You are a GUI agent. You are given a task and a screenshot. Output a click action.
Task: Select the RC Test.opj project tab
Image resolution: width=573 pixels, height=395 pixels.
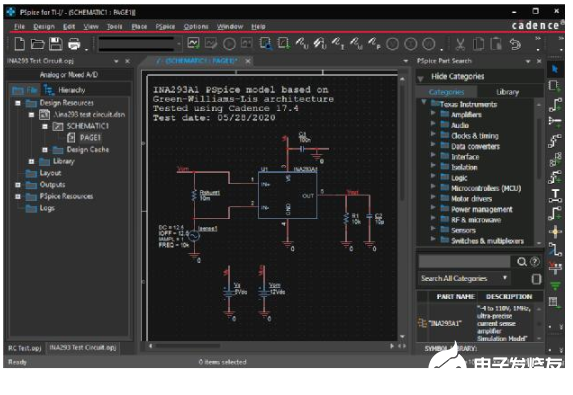pos(24,348)
